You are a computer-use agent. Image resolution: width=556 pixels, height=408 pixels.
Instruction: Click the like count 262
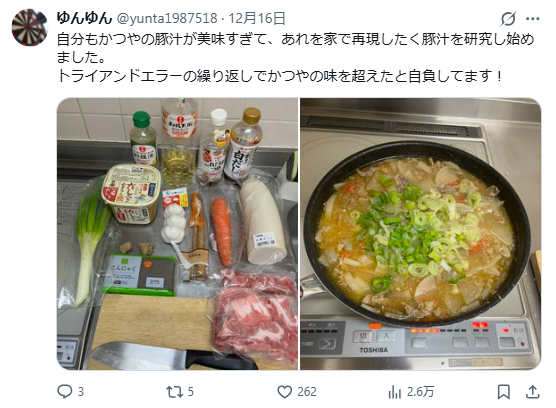(x=307, y=392)
